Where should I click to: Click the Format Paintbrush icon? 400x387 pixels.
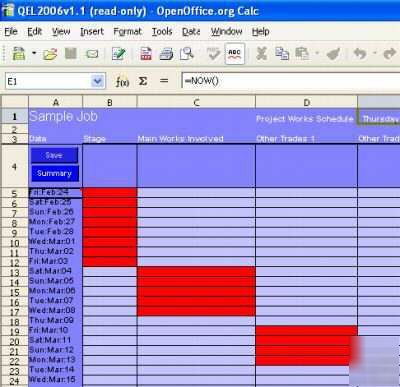click(x=333, y=53)
